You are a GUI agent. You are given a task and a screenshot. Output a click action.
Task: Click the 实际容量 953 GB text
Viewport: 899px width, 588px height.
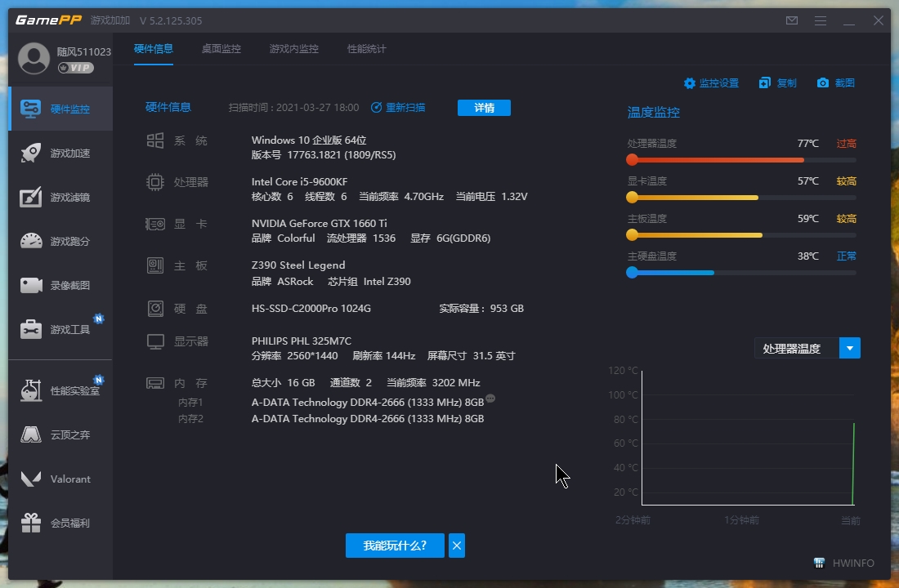[481, 309]
